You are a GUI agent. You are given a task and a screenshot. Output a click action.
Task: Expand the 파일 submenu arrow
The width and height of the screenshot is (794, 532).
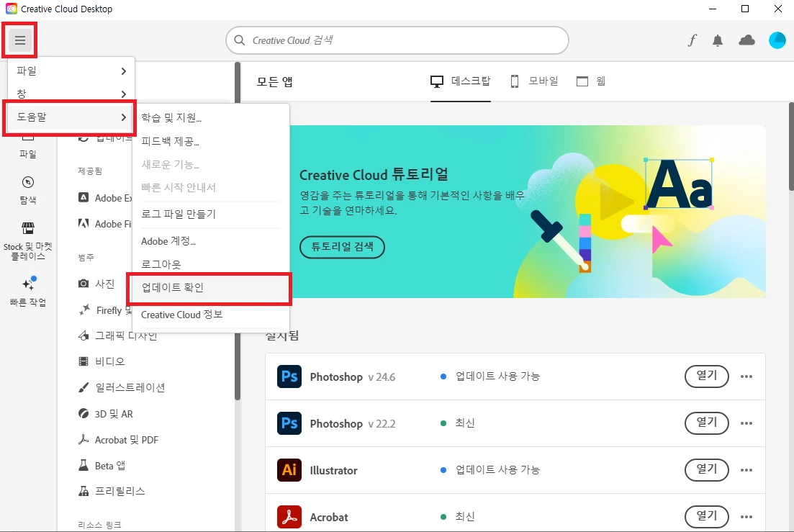[x=124, y=71]
